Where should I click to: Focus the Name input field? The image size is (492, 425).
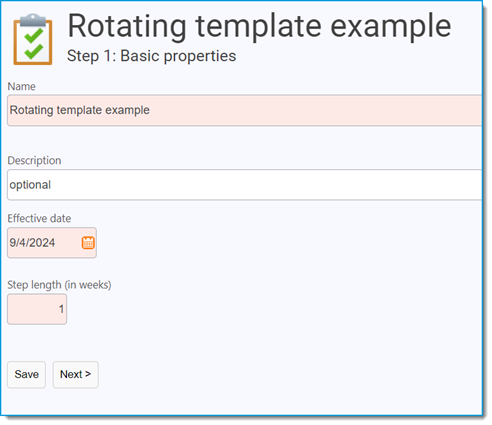click(x=245, y=110)
